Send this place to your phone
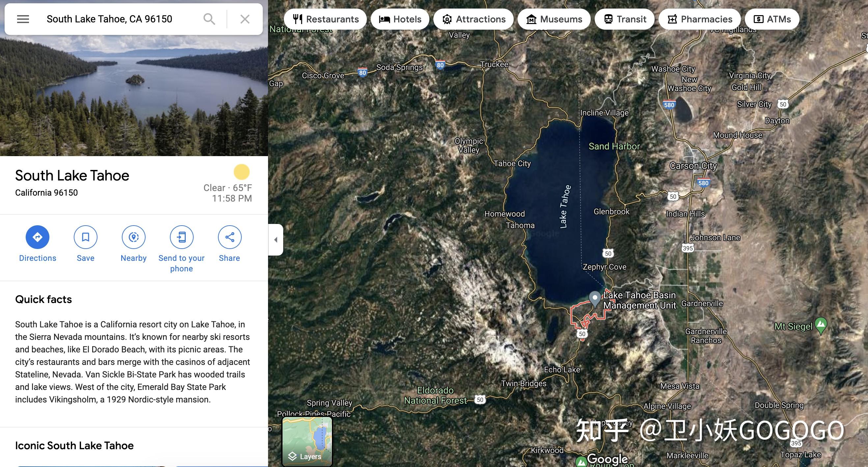 [x=182, y=249]
